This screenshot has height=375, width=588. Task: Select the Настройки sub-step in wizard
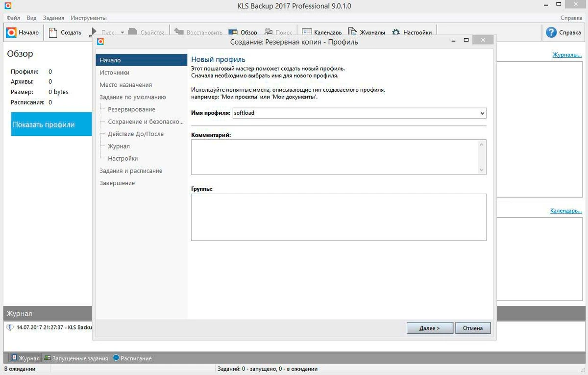pyautogui.click(x=122, y=158)
